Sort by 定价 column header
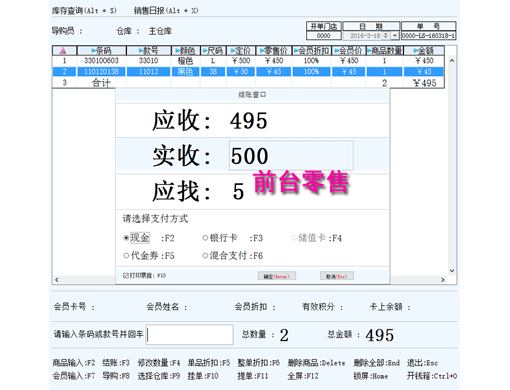The height and width of the screenshot is (390, 510). coord(241,51)
